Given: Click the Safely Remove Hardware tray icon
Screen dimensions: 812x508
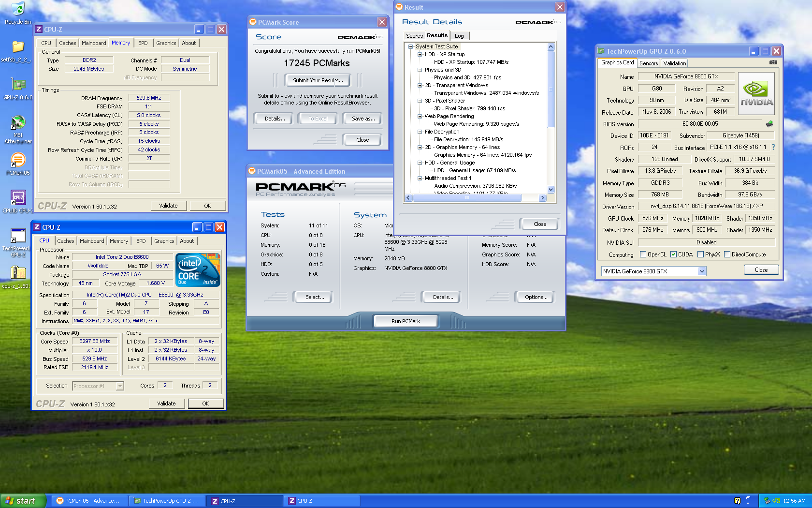Looking at the screenshot, I should (767, 501).
